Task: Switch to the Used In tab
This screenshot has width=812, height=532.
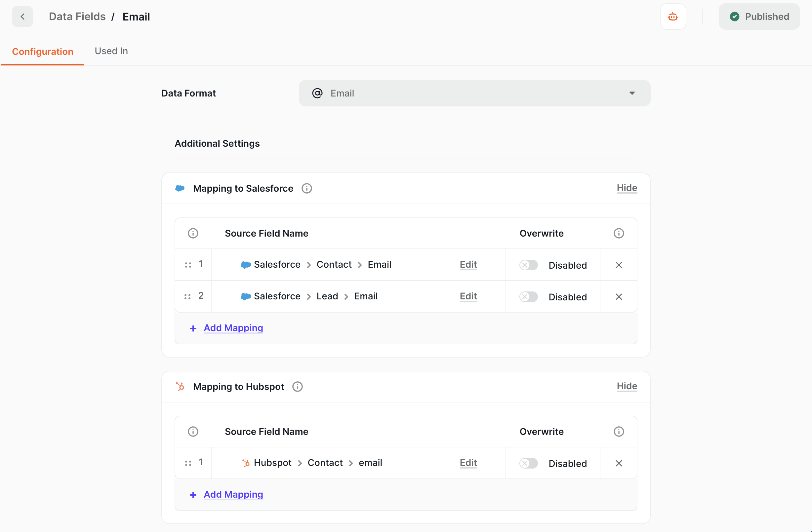Action: pyautogui.click(x=111, y=51)
